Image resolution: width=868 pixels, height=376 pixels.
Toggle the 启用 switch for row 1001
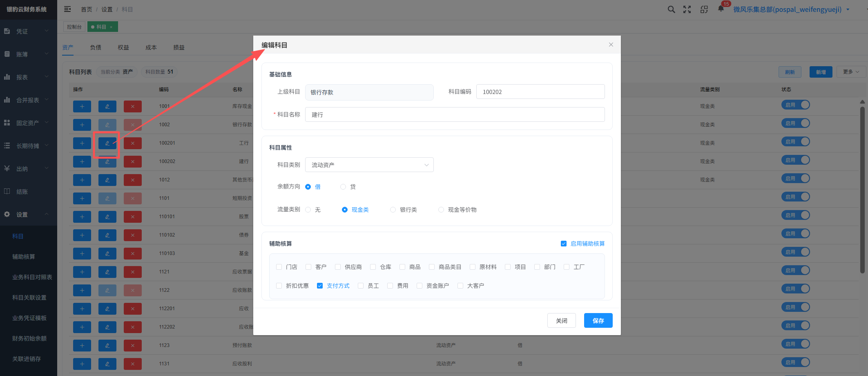795,105
